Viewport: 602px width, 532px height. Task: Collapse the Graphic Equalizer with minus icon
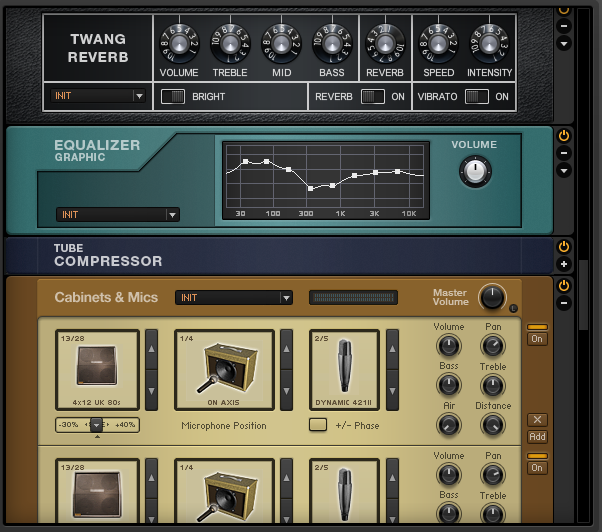[x=563, y=153]
